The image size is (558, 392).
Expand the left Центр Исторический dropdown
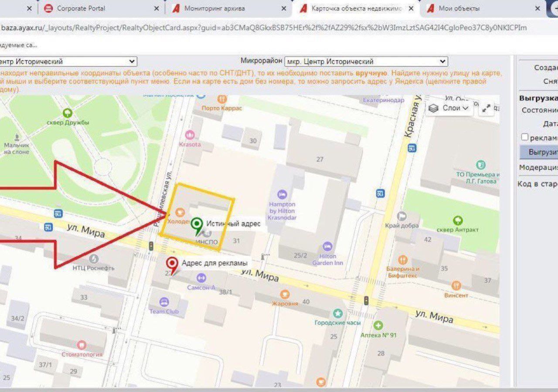[68, 61]
